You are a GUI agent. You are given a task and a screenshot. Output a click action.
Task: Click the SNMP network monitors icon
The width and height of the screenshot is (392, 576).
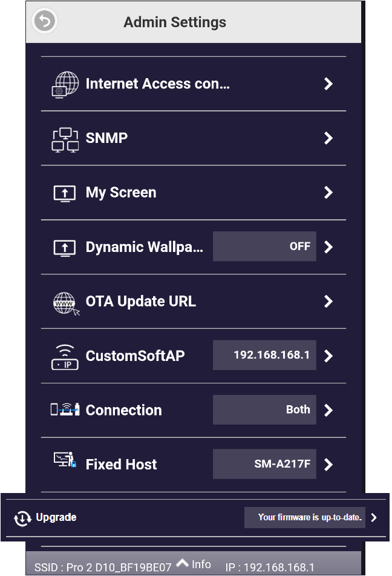tap(65, 139)
